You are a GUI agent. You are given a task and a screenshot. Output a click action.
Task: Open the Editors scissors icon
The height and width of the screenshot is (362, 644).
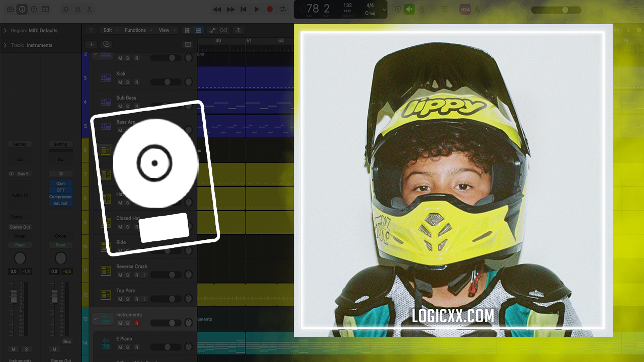(x=89, y=9)
